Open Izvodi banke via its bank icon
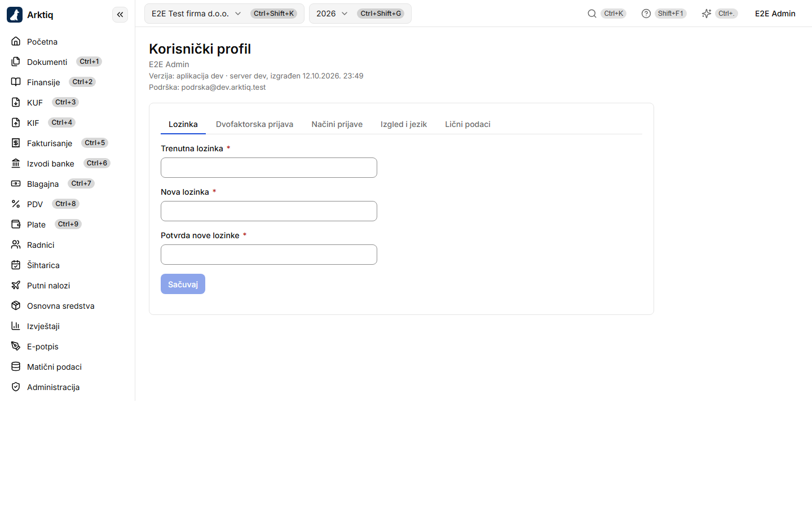This screenshot has width=812, height=508. click(x=16, y=163)
